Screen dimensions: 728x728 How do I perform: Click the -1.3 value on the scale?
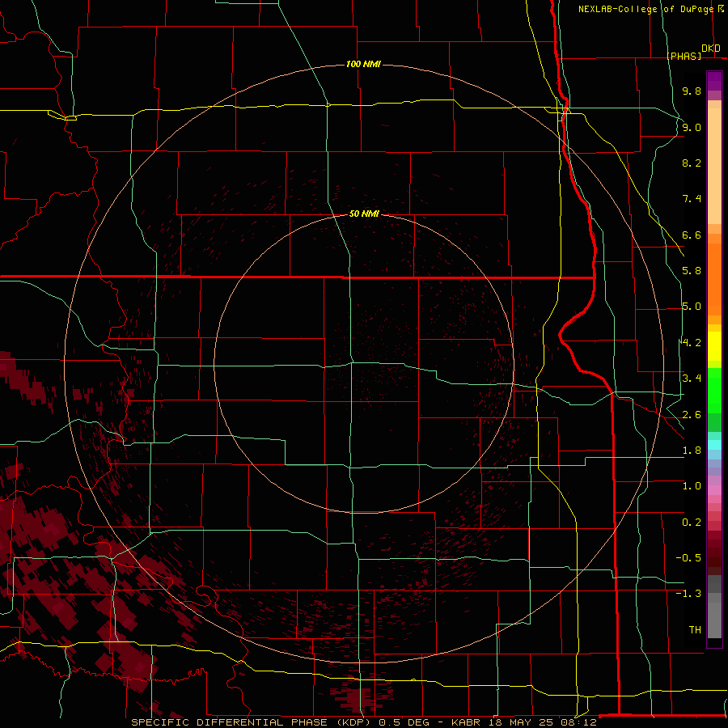[688, 594]
